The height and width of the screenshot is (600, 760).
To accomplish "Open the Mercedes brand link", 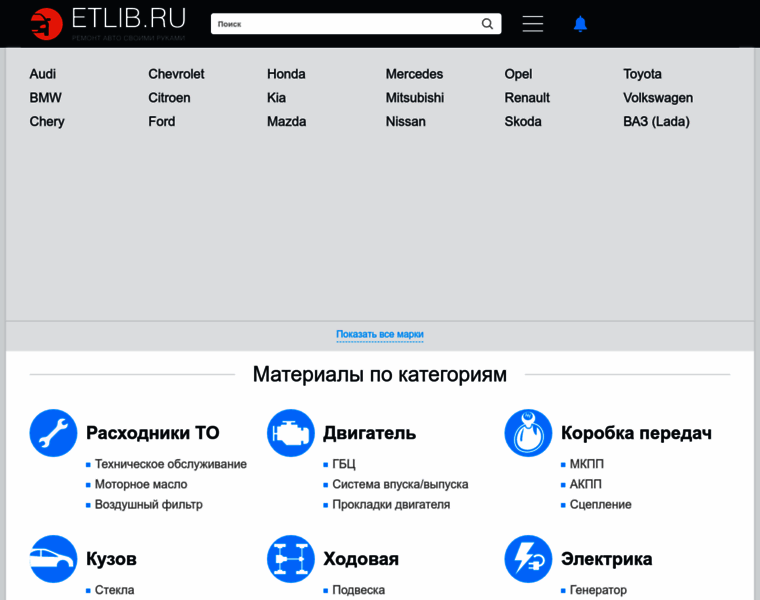I will (x=414, y=74).
